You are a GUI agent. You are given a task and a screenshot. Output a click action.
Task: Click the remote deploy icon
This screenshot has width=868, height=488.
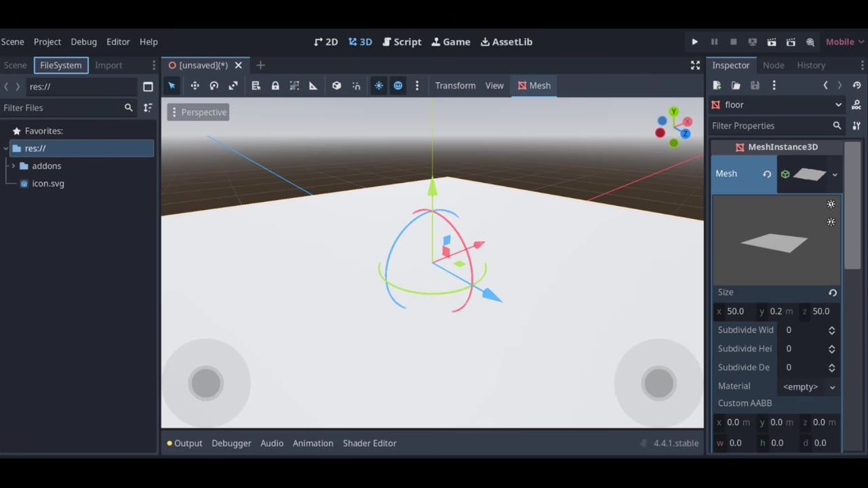[752, 42]
